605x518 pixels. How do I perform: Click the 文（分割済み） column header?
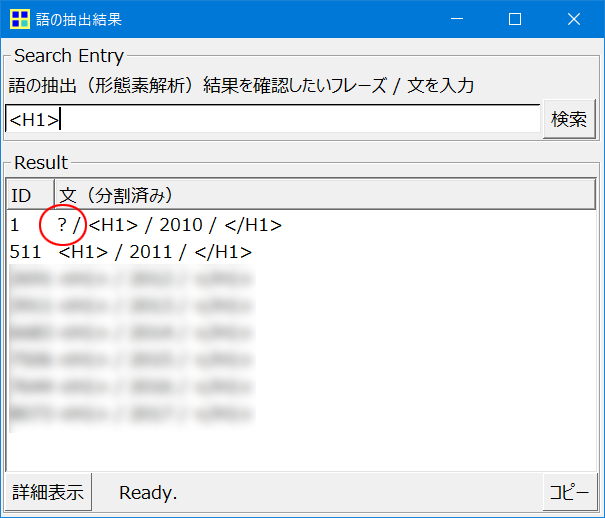(325, 195)
